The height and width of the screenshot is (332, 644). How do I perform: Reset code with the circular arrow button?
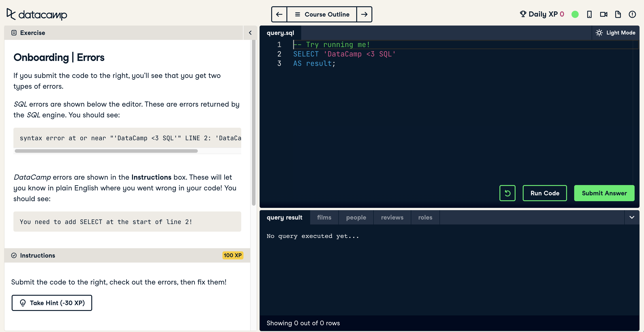[507, 193]
